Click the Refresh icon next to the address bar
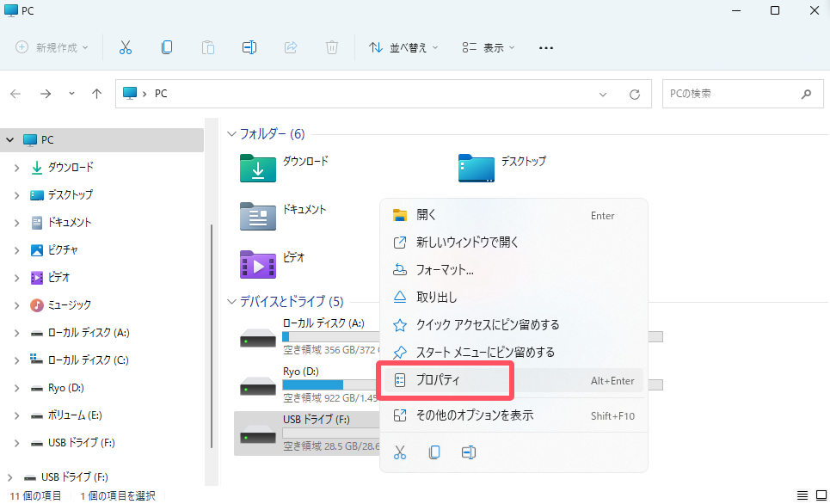The image size is (830, 504). click(x=634, y=94)
